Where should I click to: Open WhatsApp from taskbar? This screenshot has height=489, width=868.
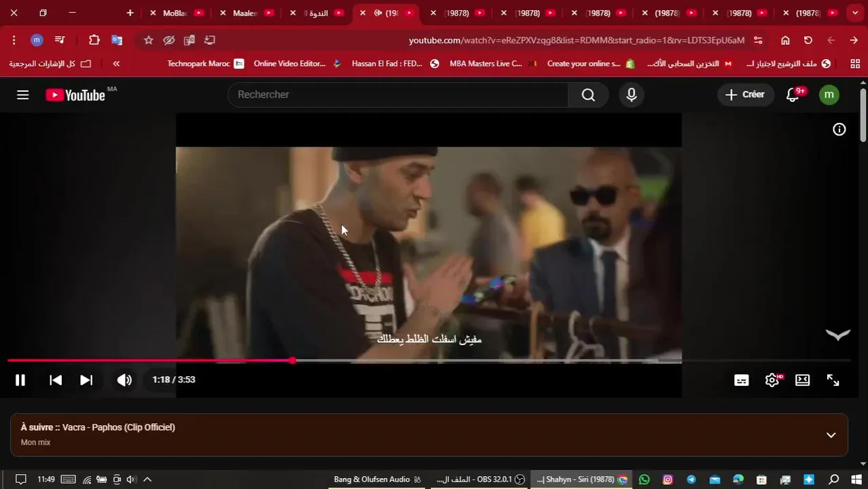[645, 479]
